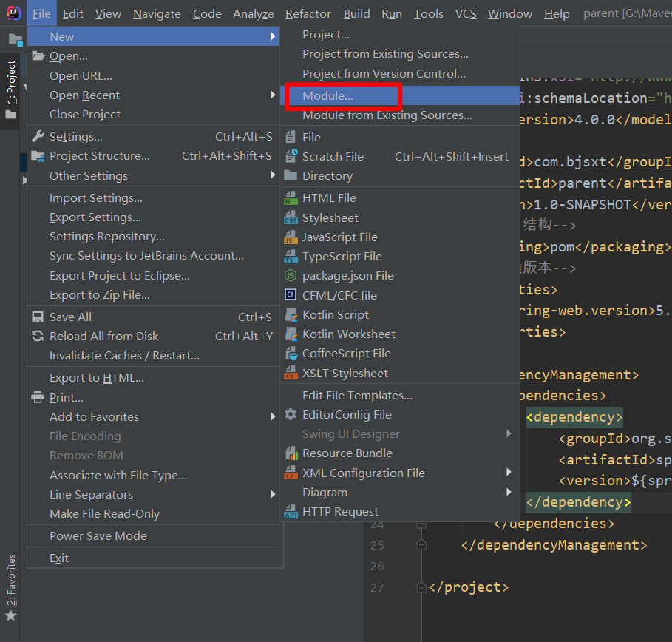
Task: Click the EditorConfig File gear icon
Action: [291, 415]
